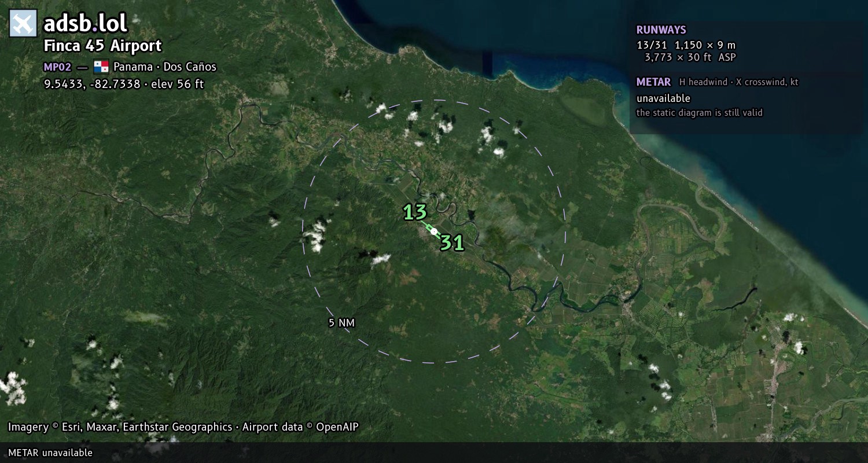The height and width of the screenshot is (463, 868).
Task: Click the Panama flag icon
Action: coord(101,67)
